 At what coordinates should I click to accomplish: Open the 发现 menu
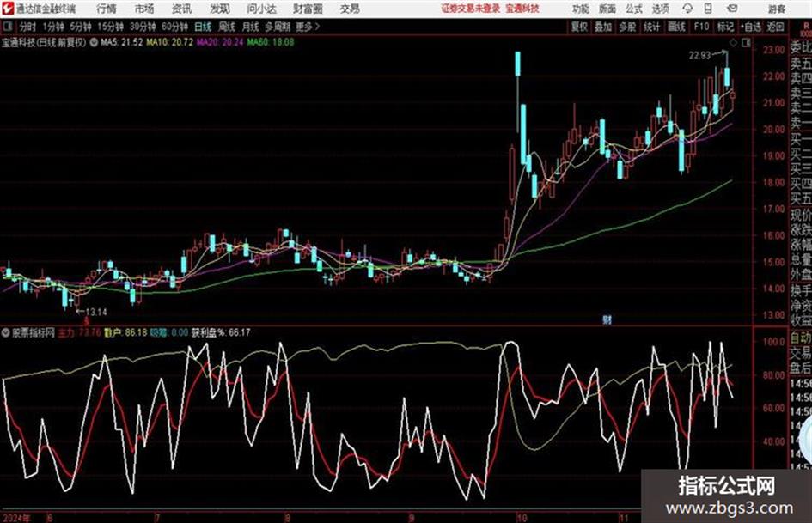point(220,9)
